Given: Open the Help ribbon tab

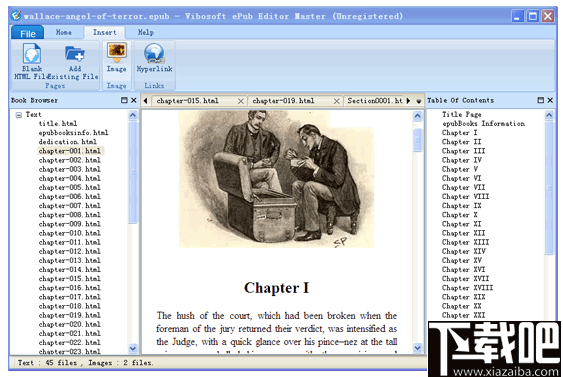Looking at the screenshot, I should (x=146, y=32).
